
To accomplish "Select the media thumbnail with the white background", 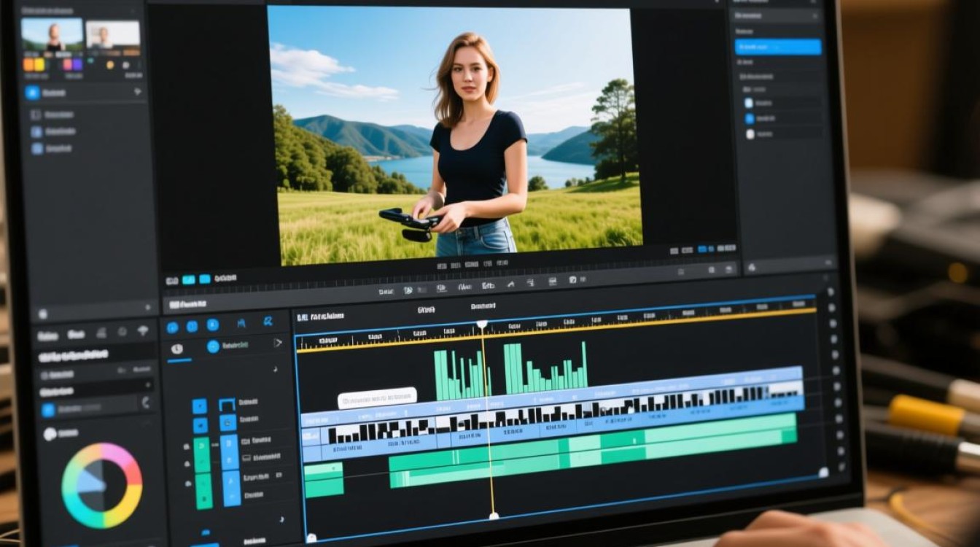I will click(x=112, y=35).
